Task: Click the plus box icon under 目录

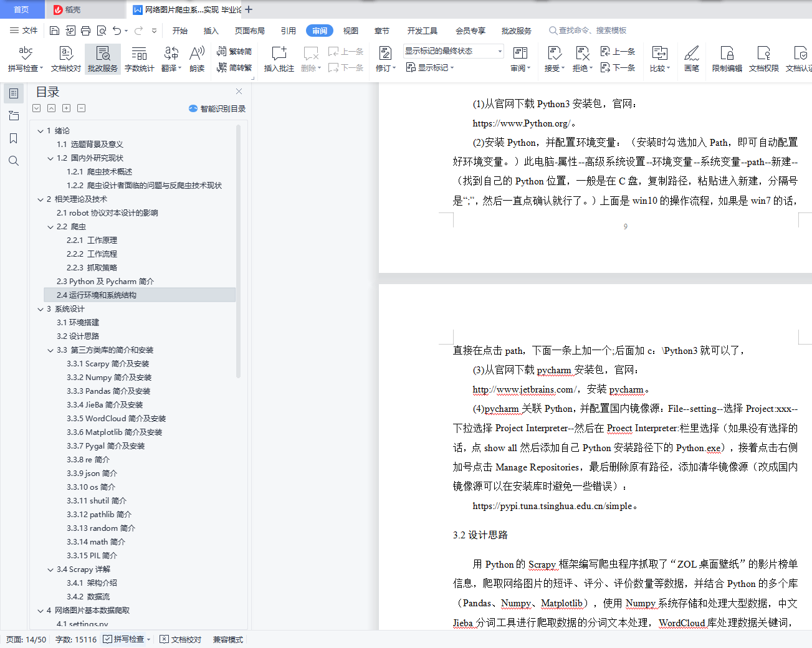Action: [67, 108]
